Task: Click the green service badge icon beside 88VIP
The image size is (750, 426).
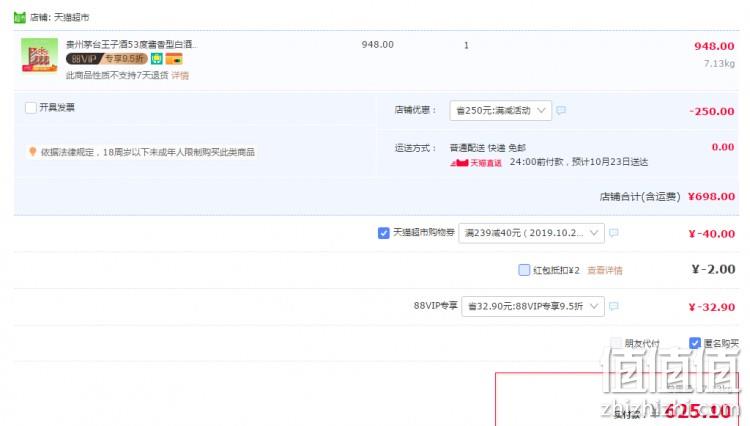Action: pyautogui.click(x=156, y=59)
